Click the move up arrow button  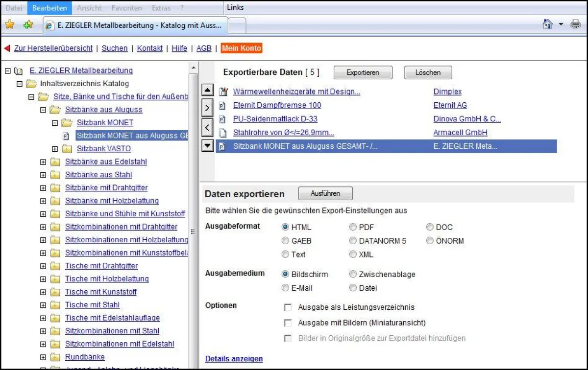click(208, 91)
